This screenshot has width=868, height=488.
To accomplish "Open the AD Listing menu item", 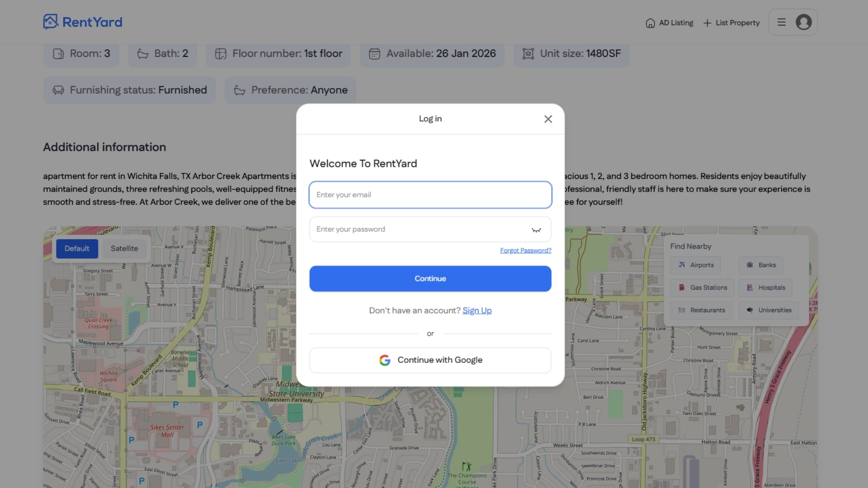I will tap(670, 23).
